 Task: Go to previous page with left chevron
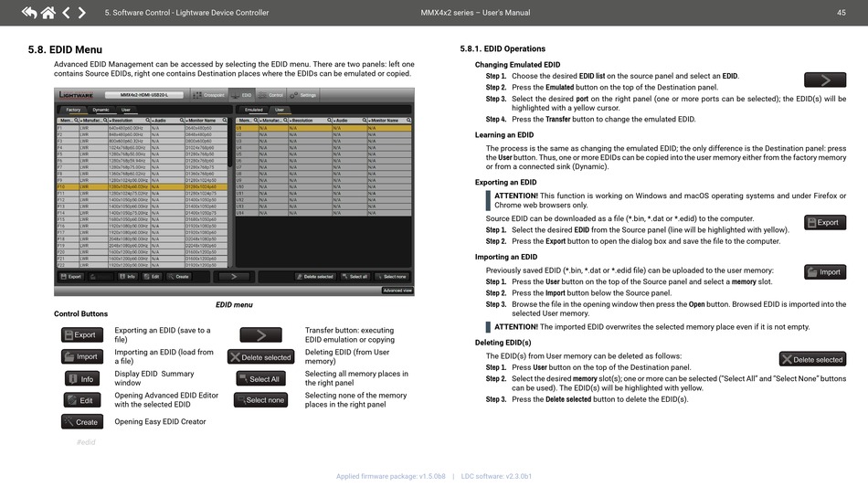click(x=67, y=13)
